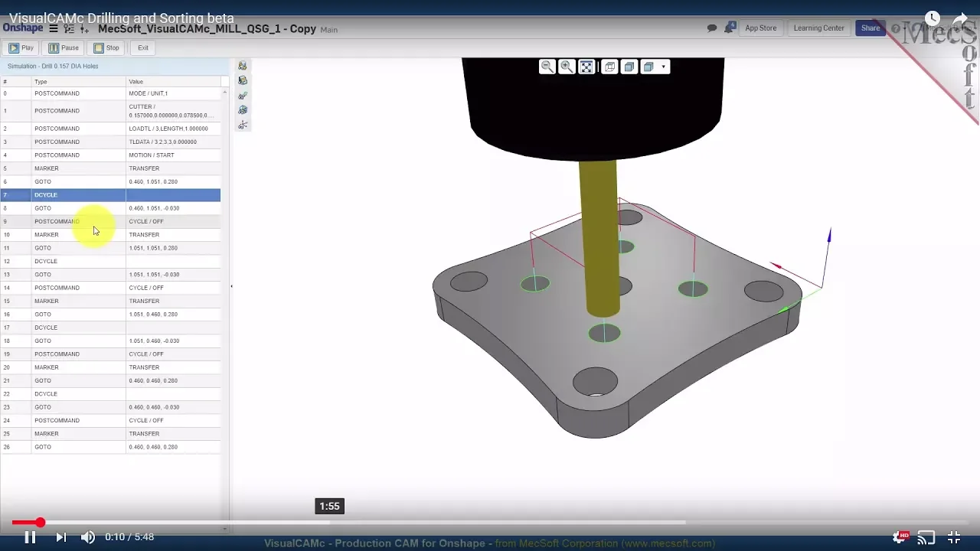This screenshot has height=551, width=980.
Task: Select row 16, GOTO 1.051, 0.460, 0.280
Action: [x=110, y=315]
